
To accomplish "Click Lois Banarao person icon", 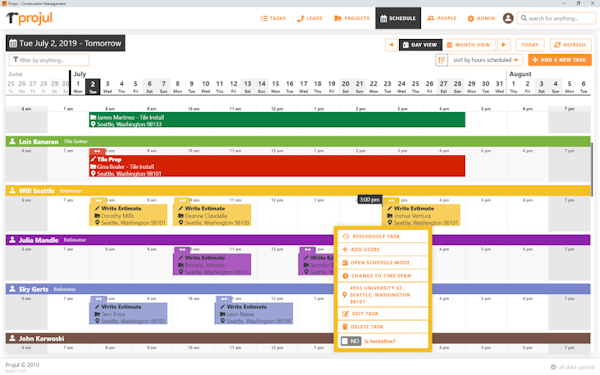I will (x=12, y=142).
